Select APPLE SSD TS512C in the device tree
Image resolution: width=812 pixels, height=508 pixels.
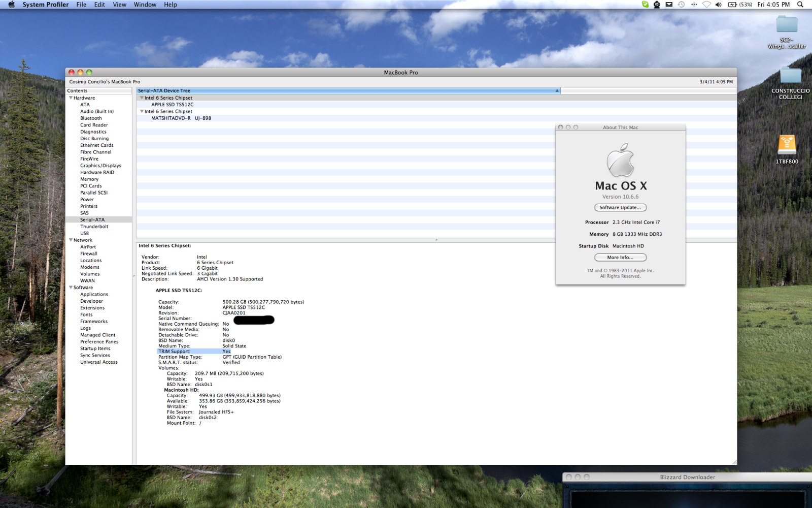(x=173, y=105)
